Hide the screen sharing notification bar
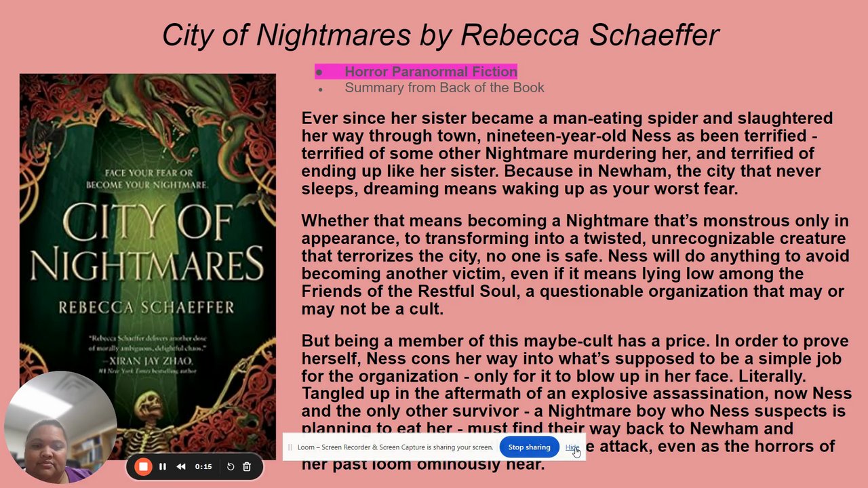Screen dimensions: 868x488 coord(572,447)
